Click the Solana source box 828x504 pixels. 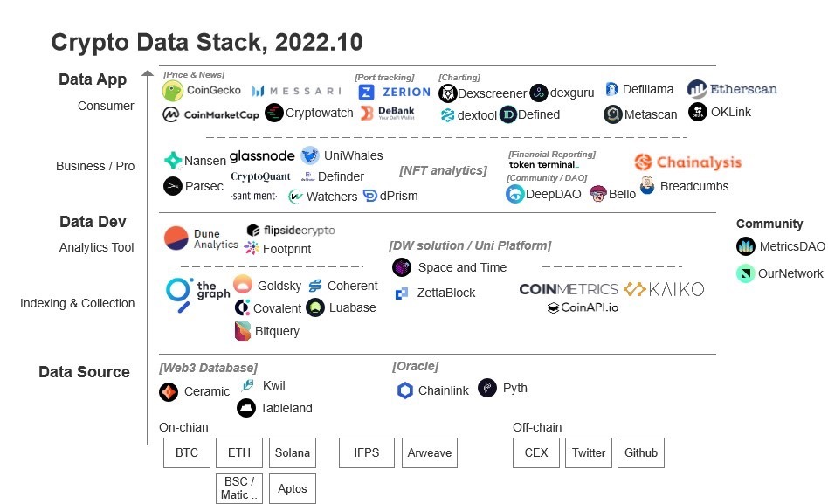tap(293, 453)
